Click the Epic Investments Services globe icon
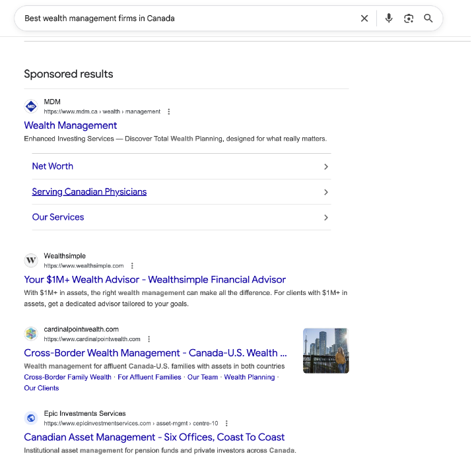 31,418
